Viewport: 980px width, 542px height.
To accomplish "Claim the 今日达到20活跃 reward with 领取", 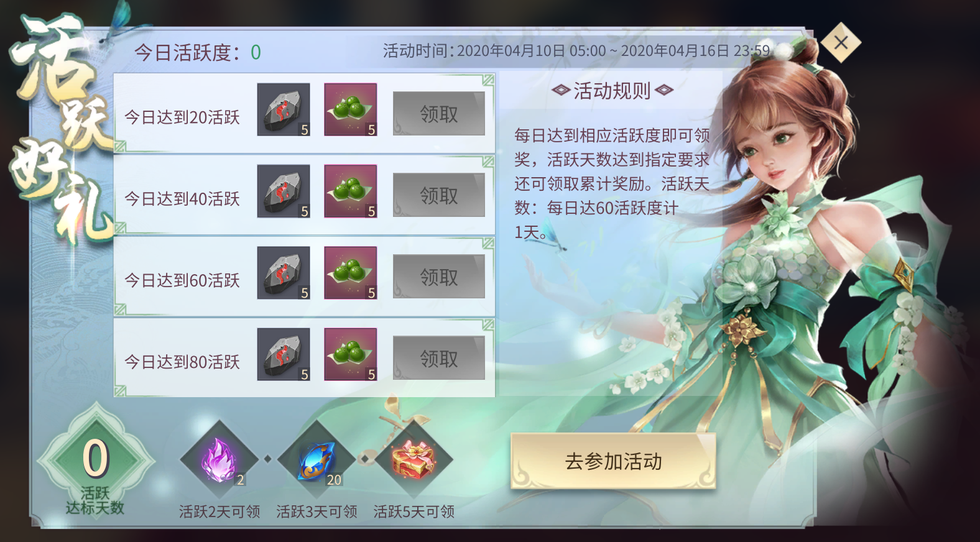I will point(439,114).
